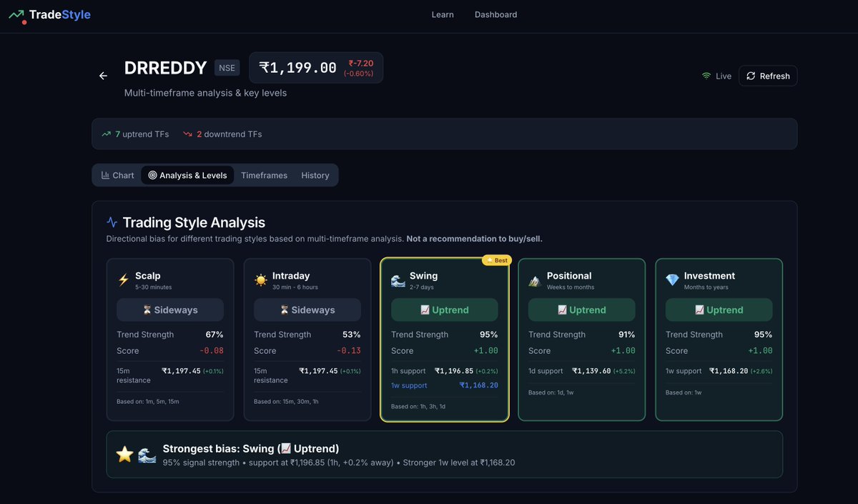
Task: Click the 1h support ₹1,196.85 value
Action: point(454,371)
